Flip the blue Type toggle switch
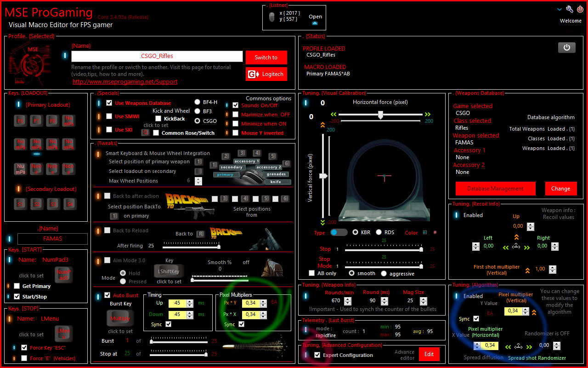This screenshot has height=368, width=588. 339,232
